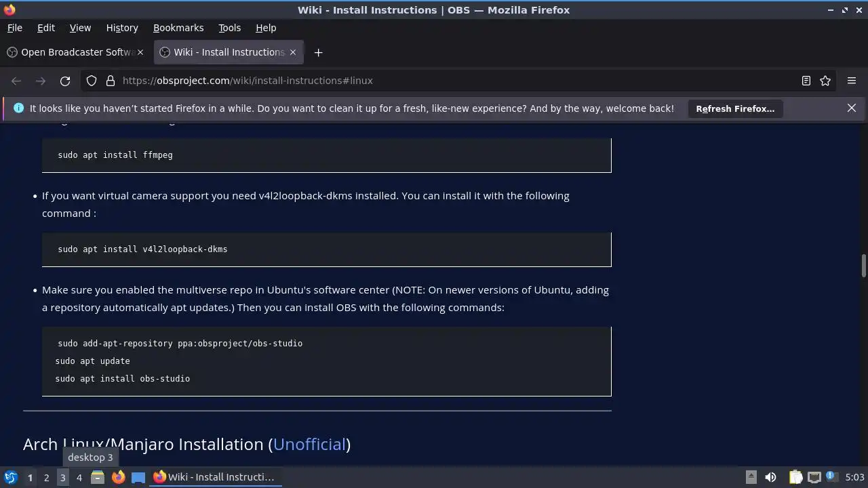This screenshot has width=868, height=488.
Task: Open the Edit menu
Action: point(45,28)
